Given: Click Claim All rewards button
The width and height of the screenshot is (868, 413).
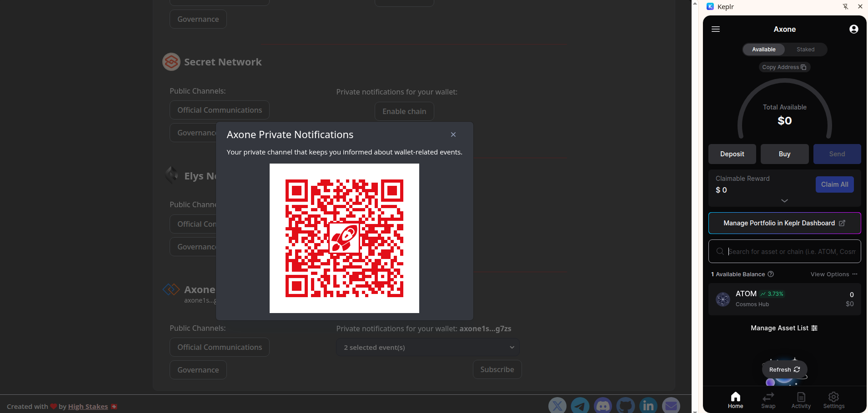Looking at the screenshot, I should pos(835,184).
